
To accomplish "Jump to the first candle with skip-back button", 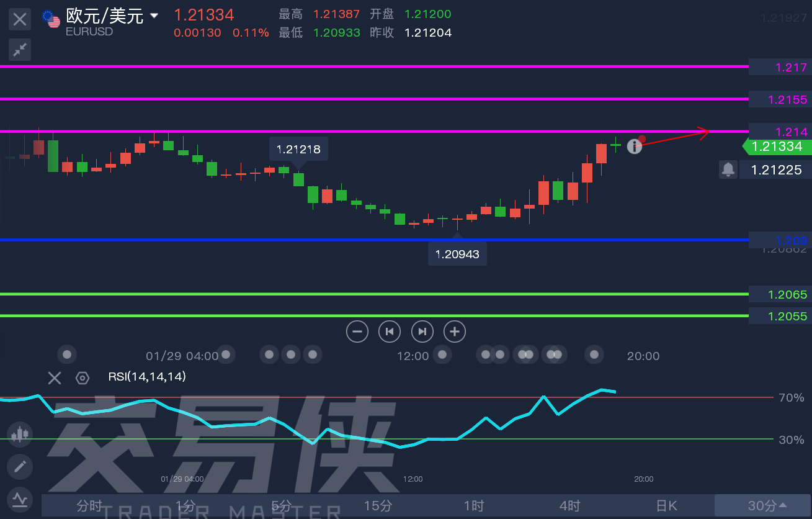I will pos(390,332).
